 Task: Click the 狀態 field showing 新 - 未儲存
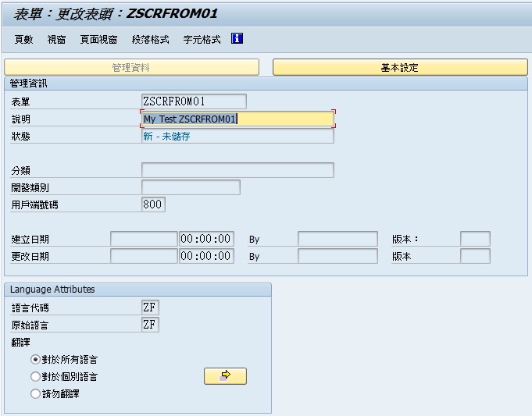pyautogui.click(x=237, y=137)
